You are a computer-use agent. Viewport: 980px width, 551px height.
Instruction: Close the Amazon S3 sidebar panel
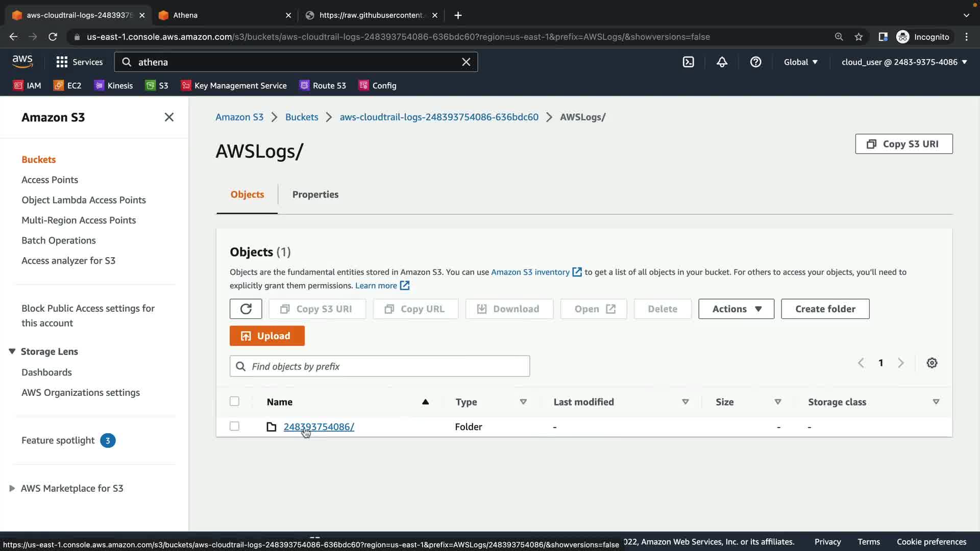pyautogui.click(x=169, y=117)
